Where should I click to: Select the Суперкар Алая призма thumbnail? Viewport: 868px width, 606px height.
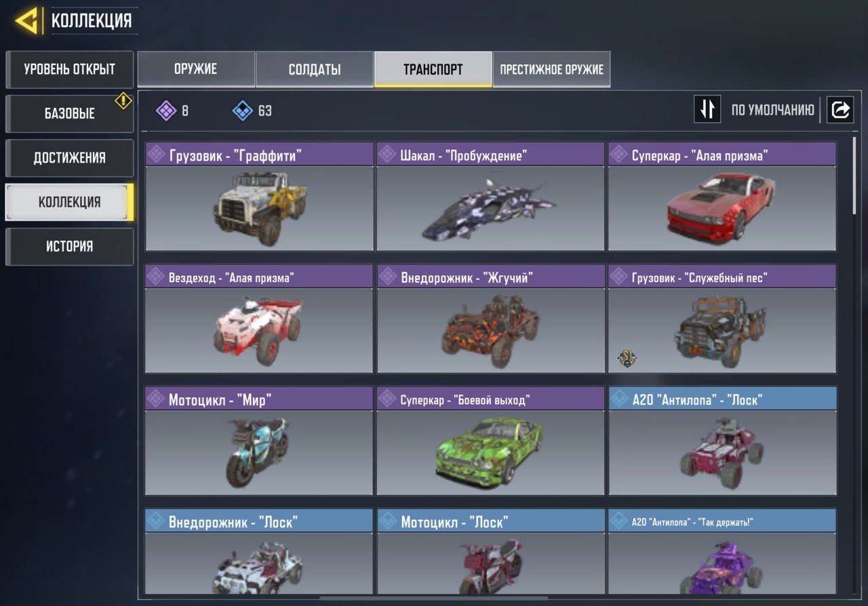click(x=722, y=208)
